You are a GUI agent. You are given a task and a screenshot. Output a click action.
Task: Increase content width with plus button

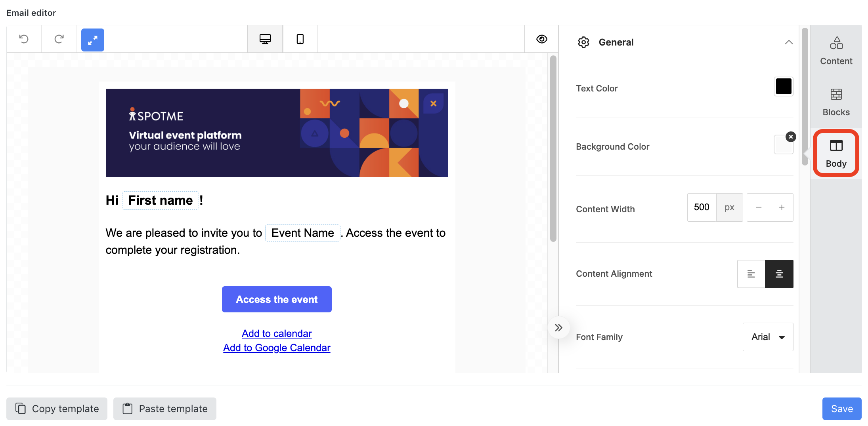tap(782, 207)
